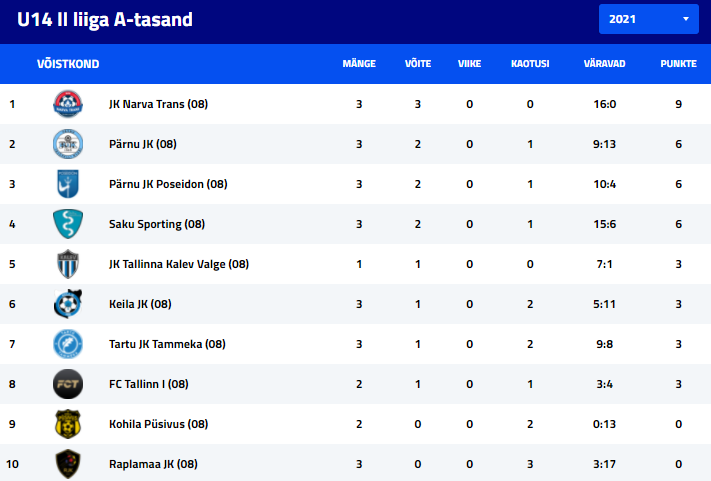Select the Saku Sporting shield logo
711x481 pixels.
click(x=68, y=224)
